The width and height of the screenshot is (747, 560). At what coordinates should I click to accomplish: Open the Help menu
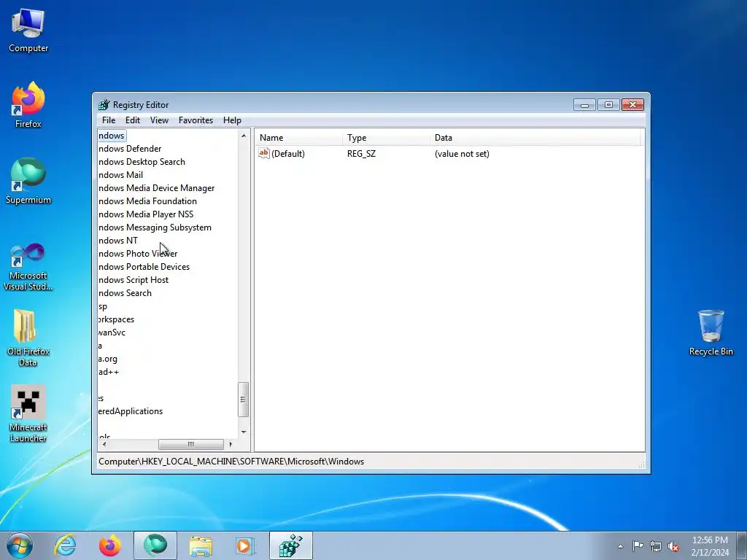(x=232, y=120)
